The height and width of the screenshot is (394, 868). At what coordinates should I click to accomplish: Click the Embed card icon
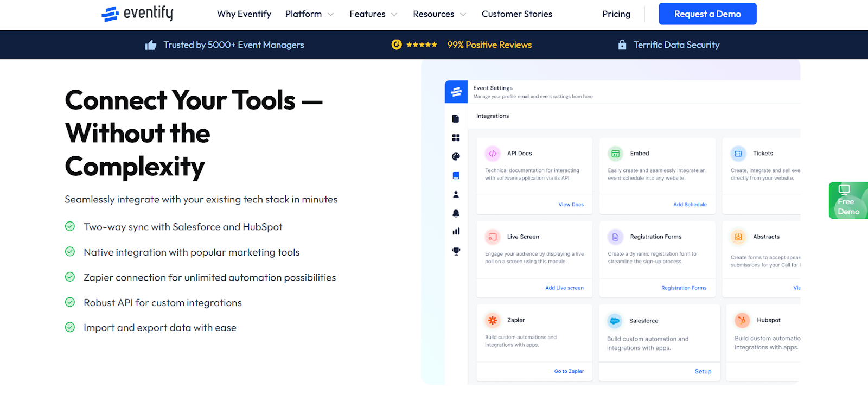(615, 154)
